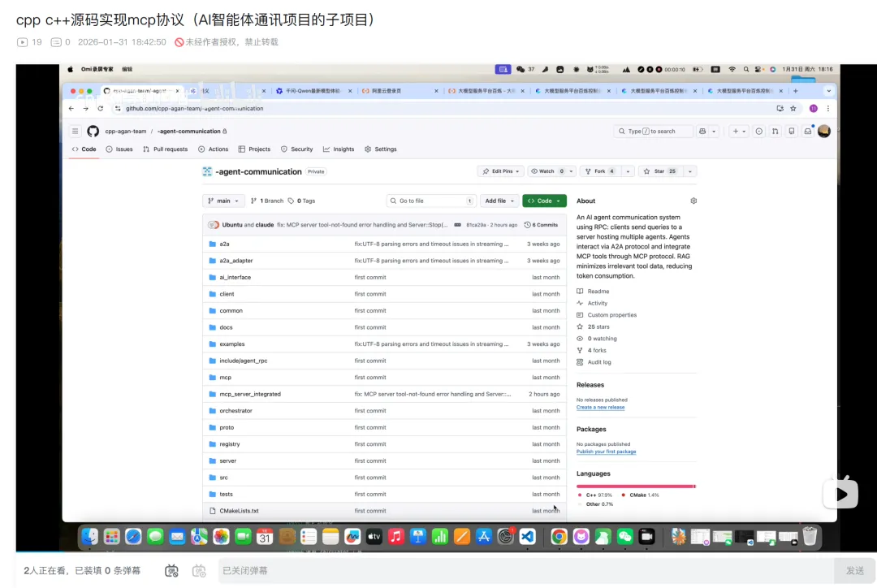
Task: Click the Wi-Fi status menu bar icon
Action: 732,69
